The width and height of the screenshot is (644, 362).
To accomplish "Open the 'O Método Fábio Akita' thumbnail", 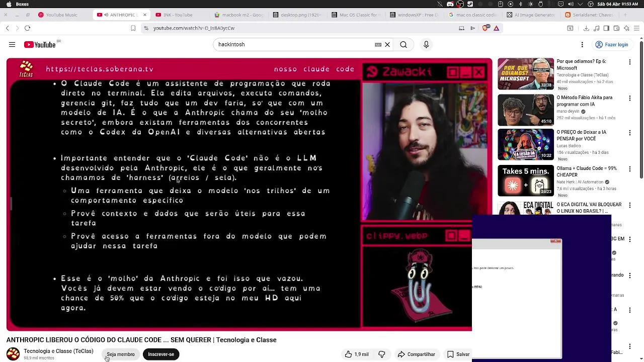I will pos(526,110).
